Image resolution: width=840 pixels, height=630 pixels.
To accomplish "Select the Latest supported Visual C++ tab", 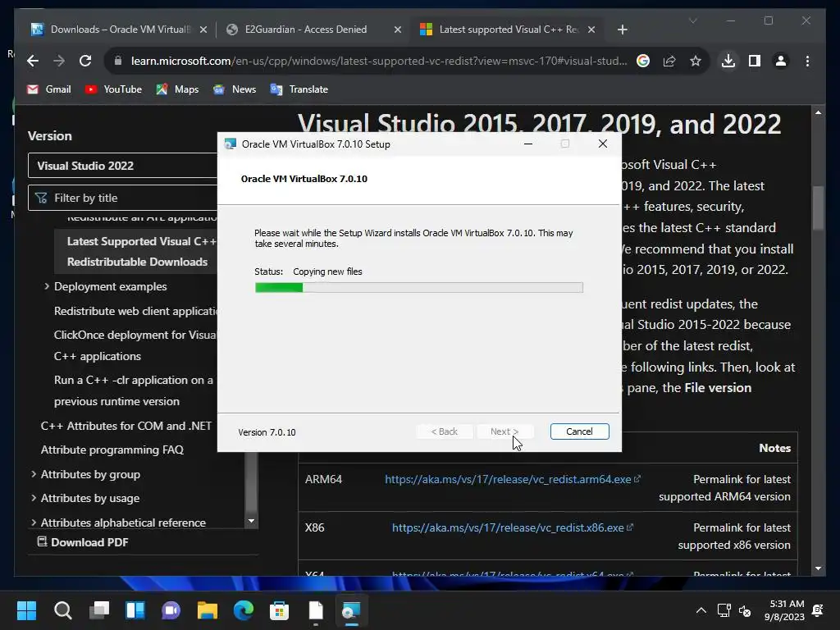I will pos(508,30).
